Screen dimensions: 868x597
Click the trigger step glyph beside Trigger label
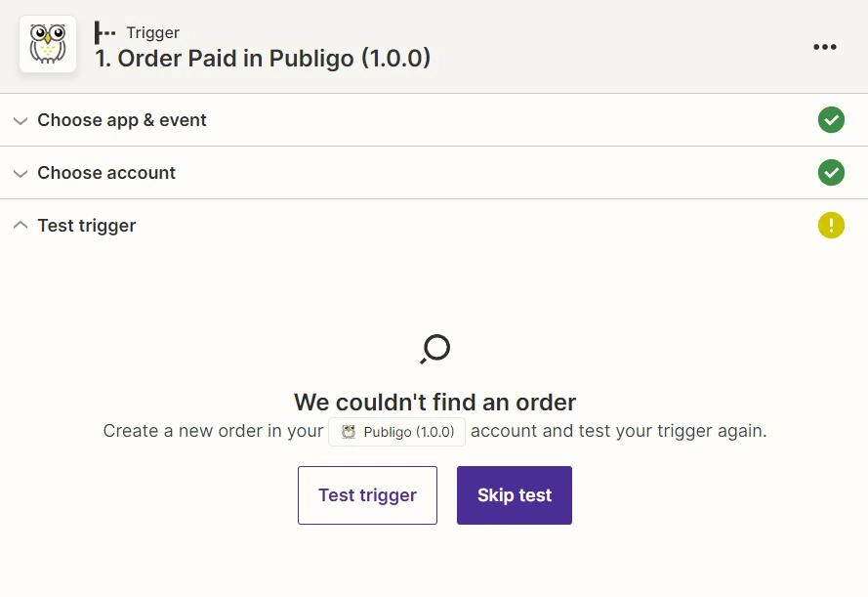pos(104,32)
